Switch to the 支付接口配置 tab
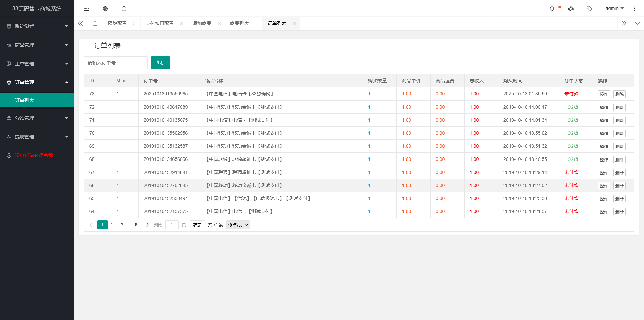 (x=160, y=23)
